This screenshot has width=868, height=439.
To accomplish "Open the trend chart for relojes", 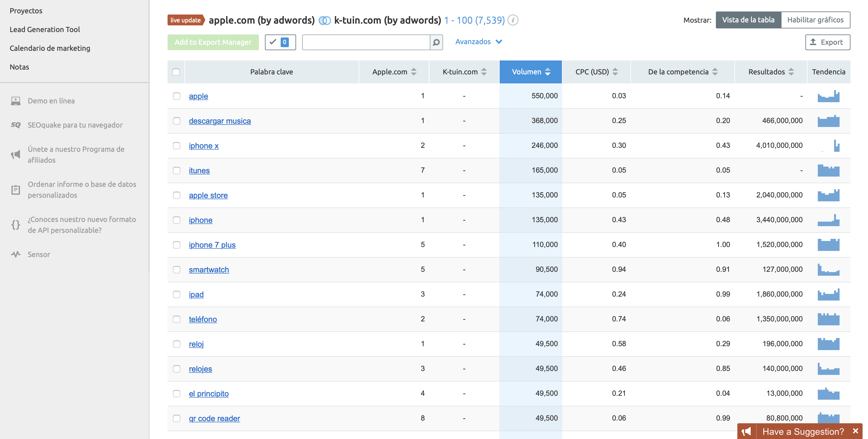I will pos(828,369).
